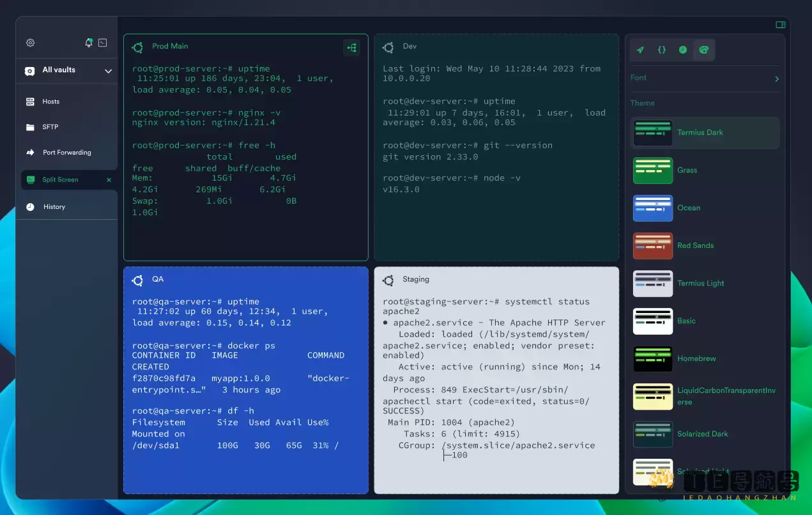Click the 'git version 2.33.0' output
Image resolution: width=812 pixels, height=515 pixels.
coord(431,157)
